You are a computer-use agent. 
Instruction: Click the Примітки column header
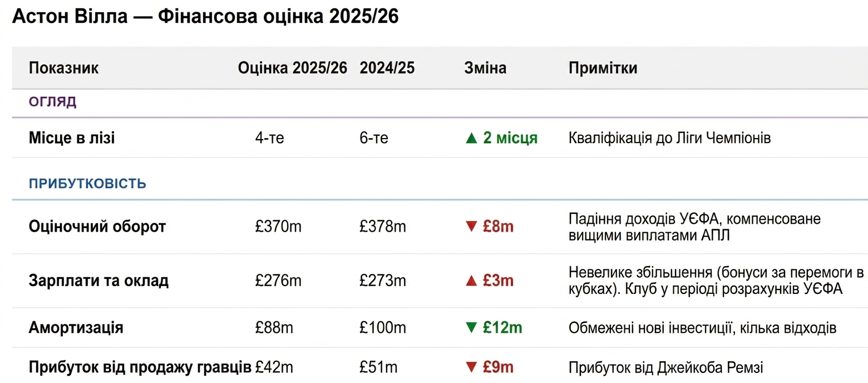coord(603,68)
